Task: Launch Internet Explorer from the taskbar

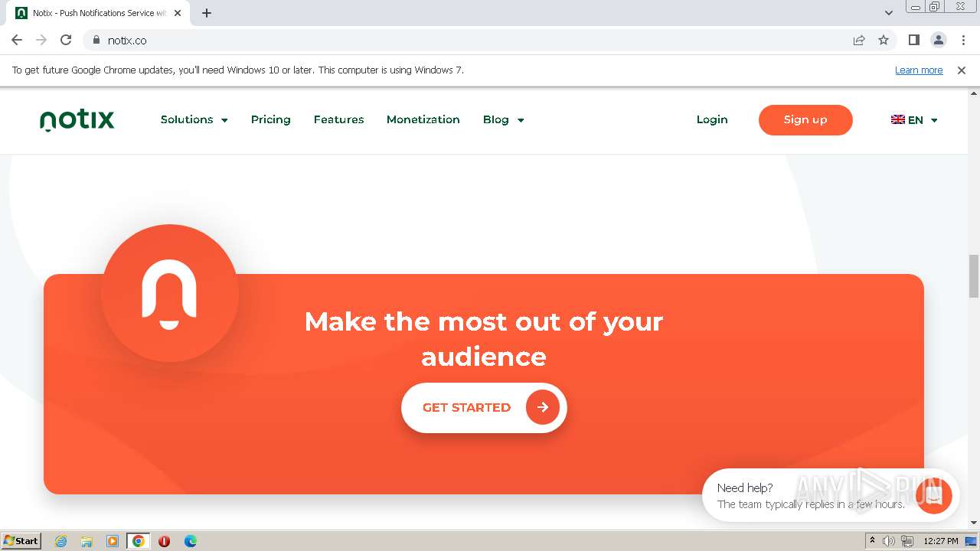Action: pyautogui.click(x=61, y=541)
